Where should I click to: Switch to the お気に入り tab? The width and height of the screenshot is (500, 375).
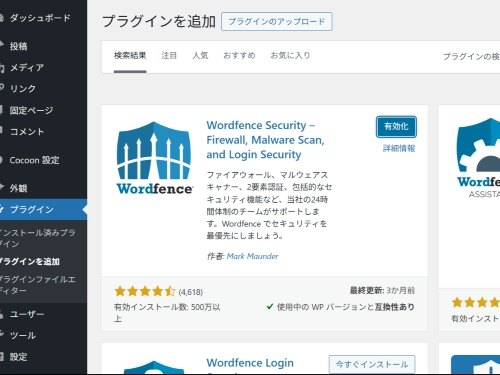[x=290, y=56]
